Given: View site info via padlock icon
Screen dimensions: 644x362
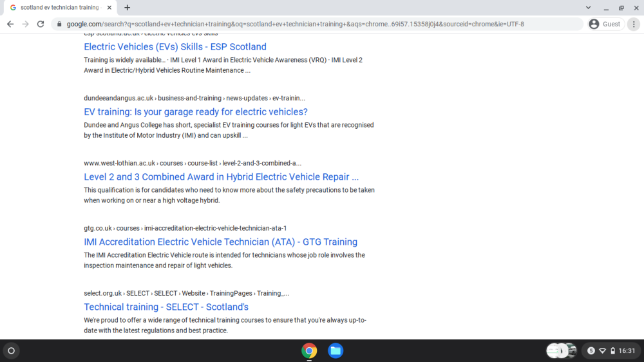Looking at the screenshot, I should pyautogui.click(x=59, y=24).
